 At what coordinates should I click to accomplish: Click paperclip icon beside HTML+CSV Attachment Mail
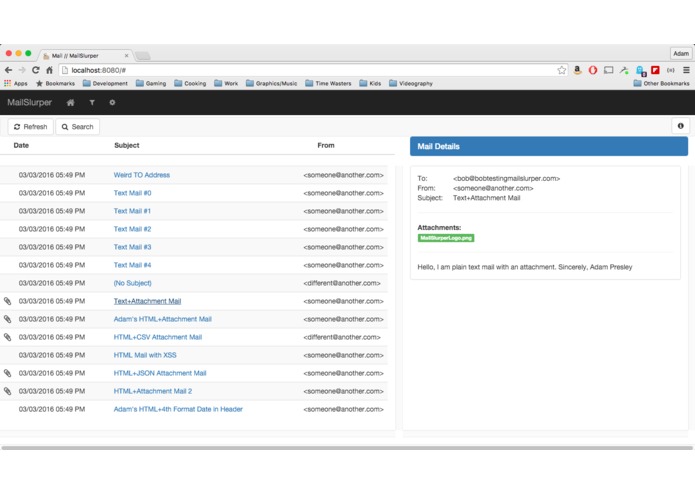[8, 337]
